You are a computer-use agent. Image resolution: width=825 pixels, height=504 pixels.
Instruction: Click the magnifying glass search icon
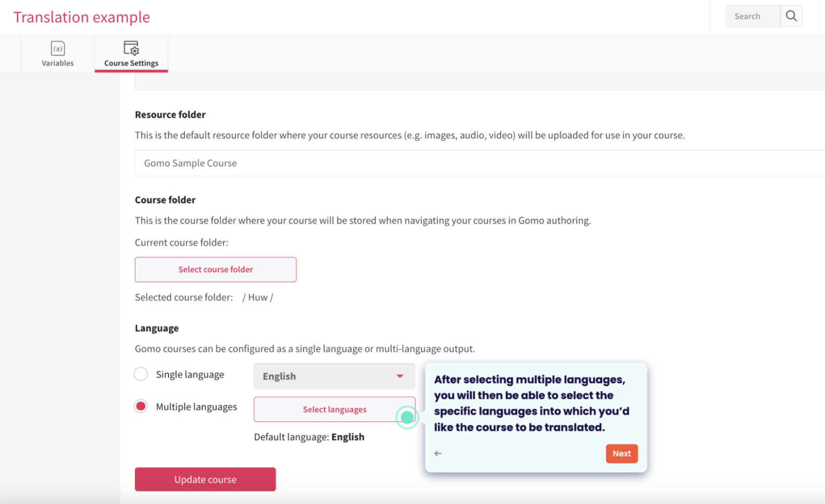791,16
